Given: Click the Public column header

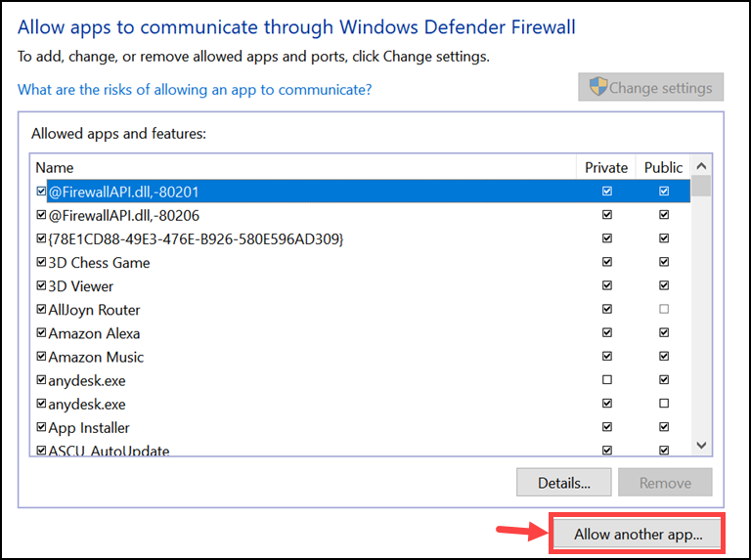Looking at the screenshot, I should 664,167.
